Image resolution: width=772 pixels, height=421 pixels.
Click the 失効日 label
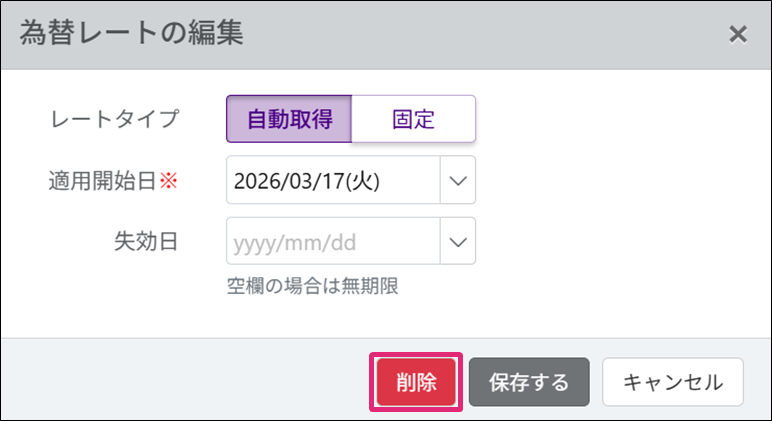tap(147, 242)
